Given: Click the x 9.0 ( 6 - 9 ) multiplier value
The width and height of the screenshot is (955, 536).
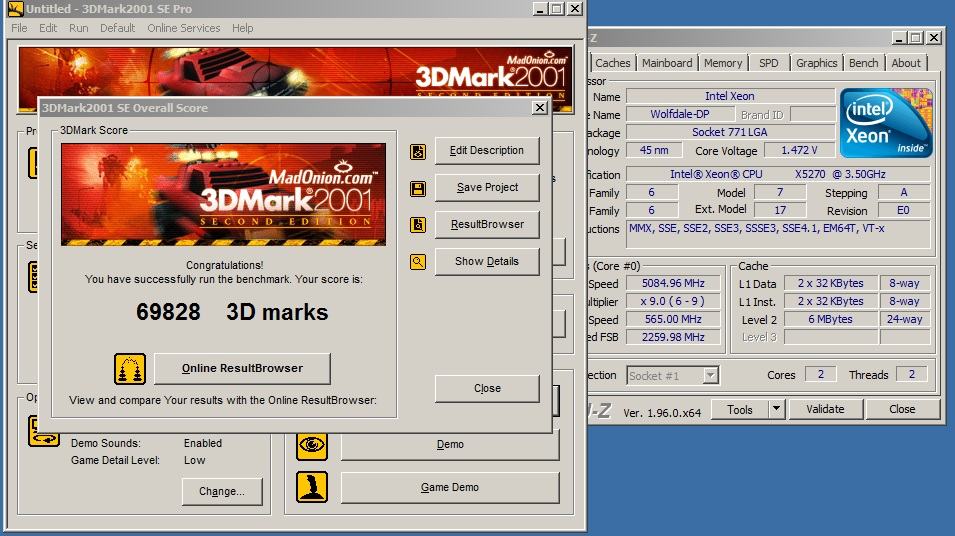Looking at the screenshot, I should (x=673, y=302).
